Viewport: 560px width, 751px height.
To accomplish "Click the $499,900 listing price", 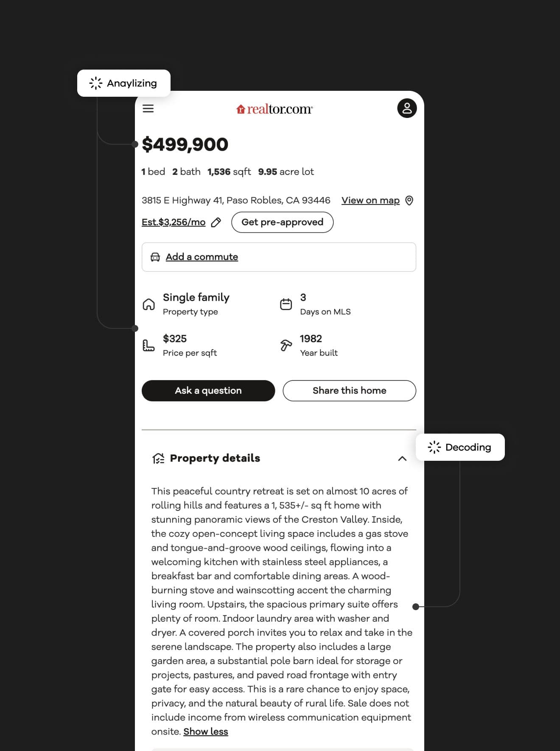I will [185, 144].
